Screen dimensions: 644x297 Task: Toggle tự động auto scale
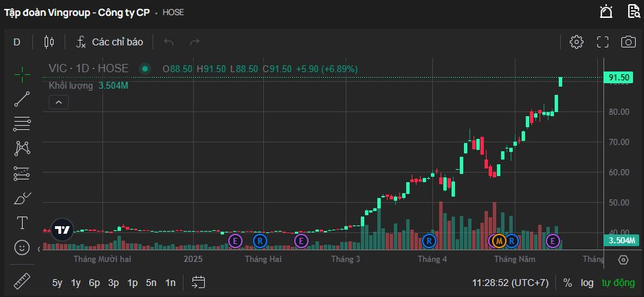click(618, 283)
